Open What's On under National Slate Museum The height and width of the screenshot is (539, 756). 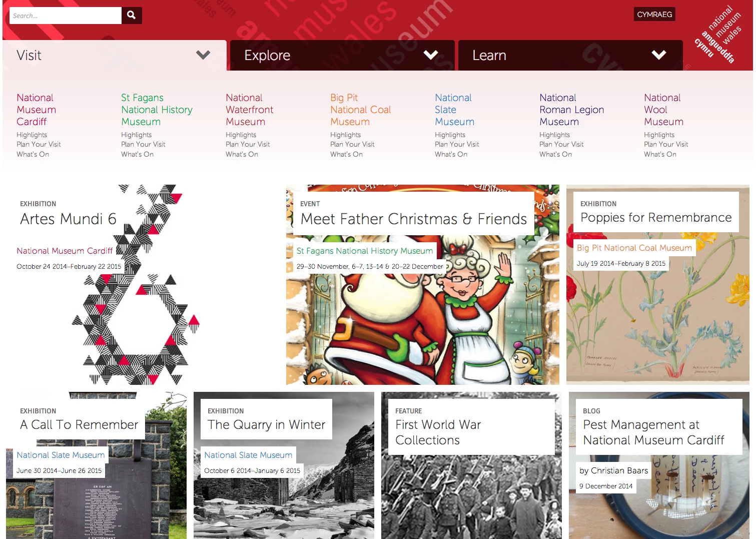pos(451,154)
